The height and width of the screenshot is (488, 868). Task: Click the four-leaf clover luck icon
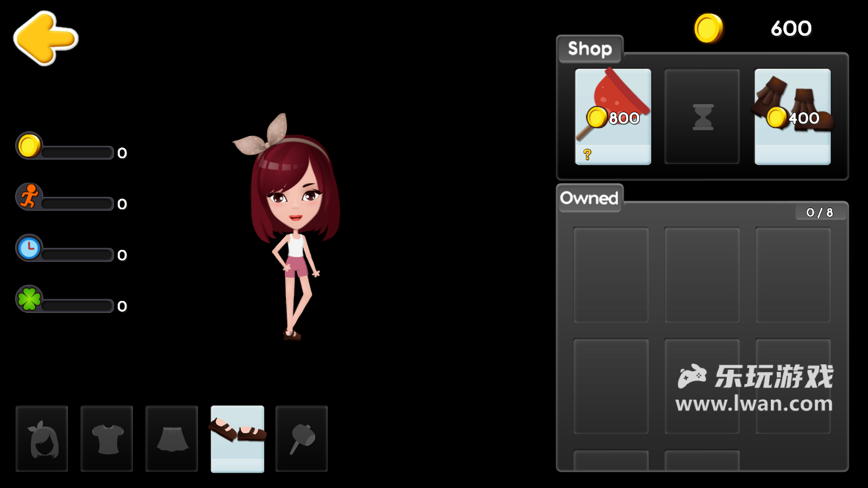click(x=29, y=299)
